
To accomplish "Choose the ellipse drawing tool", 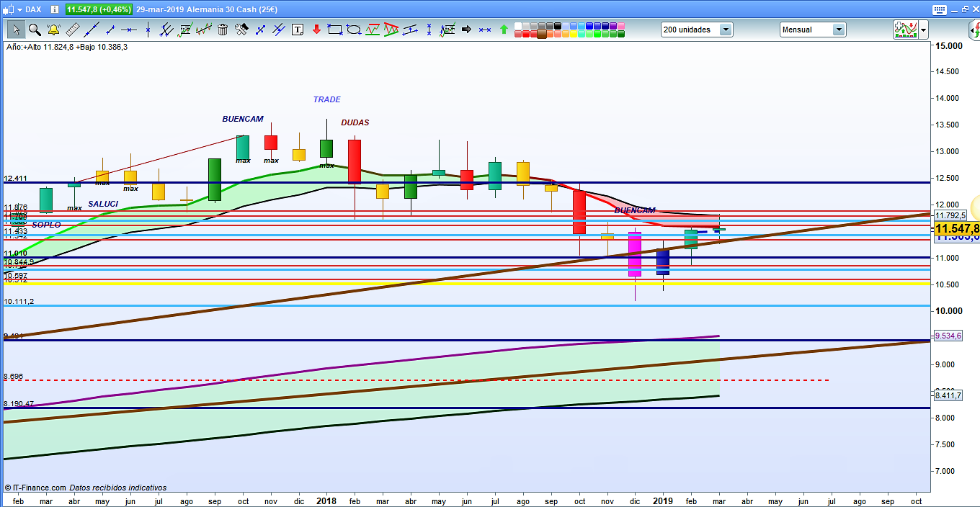I will click(x=354, y=30).
